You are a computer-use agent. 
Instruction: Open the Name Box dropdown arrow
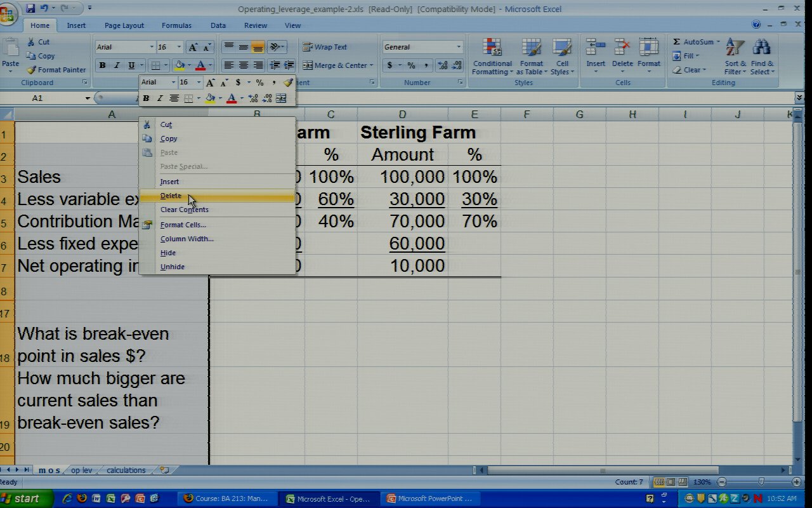point(88,98)
